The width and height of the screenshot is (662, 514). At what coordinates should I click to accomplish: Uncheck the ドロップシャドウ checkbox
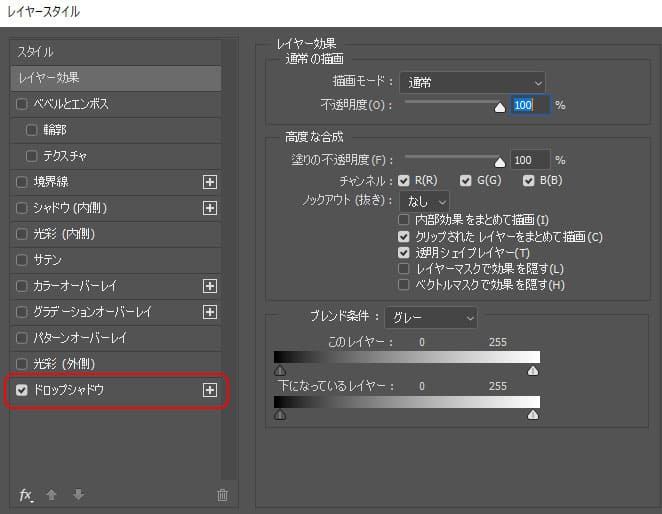point(22,390)
